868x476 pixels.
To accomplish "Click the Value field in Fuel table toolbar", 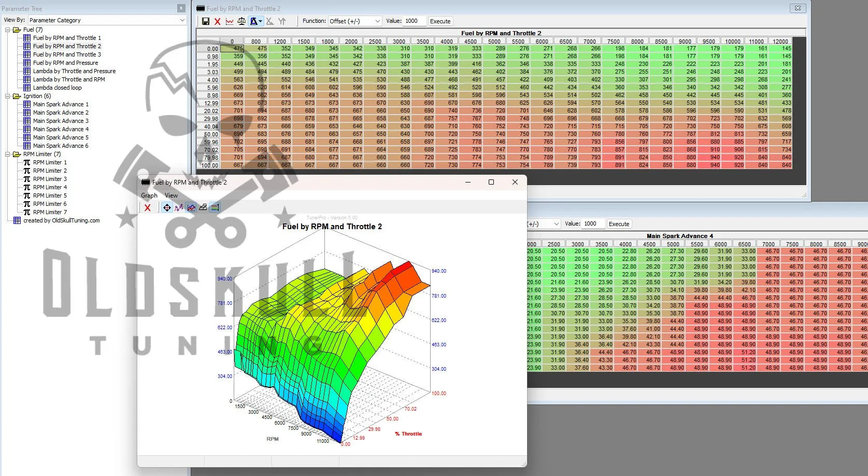I will [x=415, y=21].
